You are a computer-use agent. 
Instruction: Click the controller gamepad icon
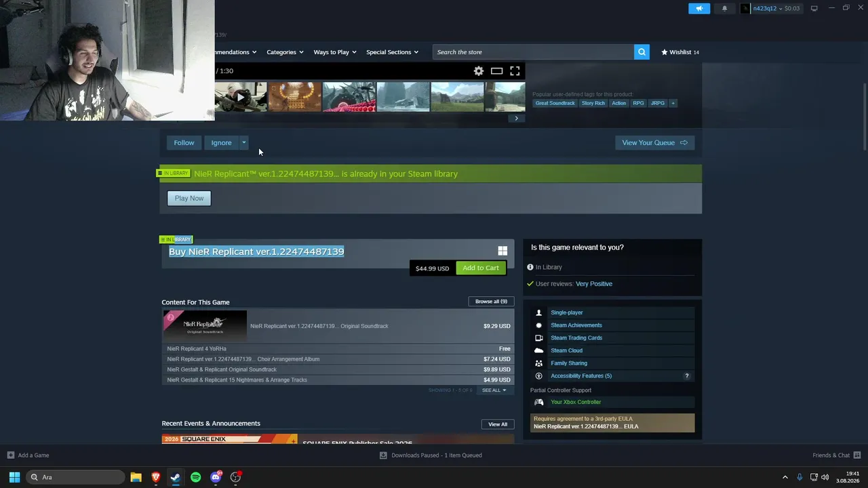click(539, 402)
